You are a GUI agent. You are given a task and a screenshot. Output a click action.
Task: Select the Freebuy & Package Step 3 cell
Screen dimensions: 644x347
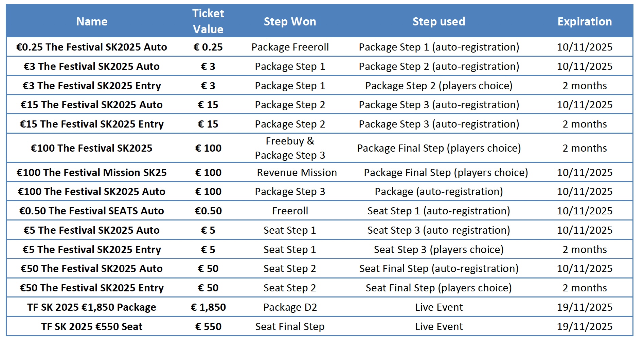[x=290, y=148]
